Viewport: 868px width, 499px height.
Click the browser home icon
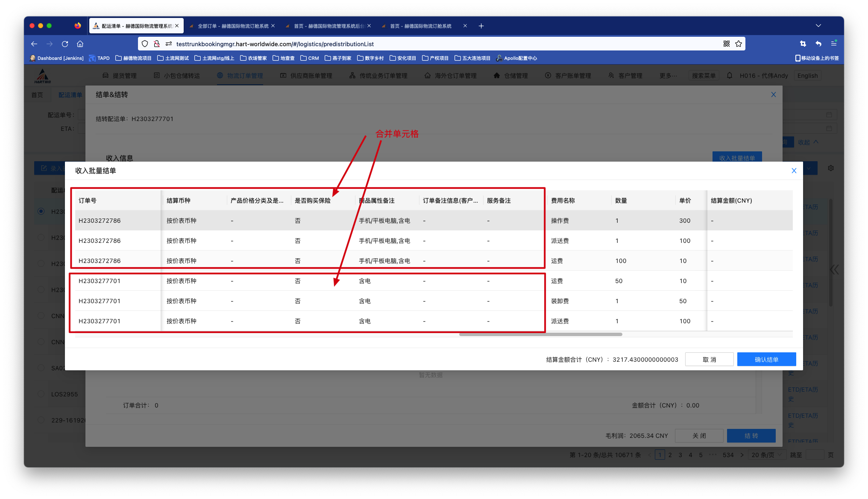point(80,44)
